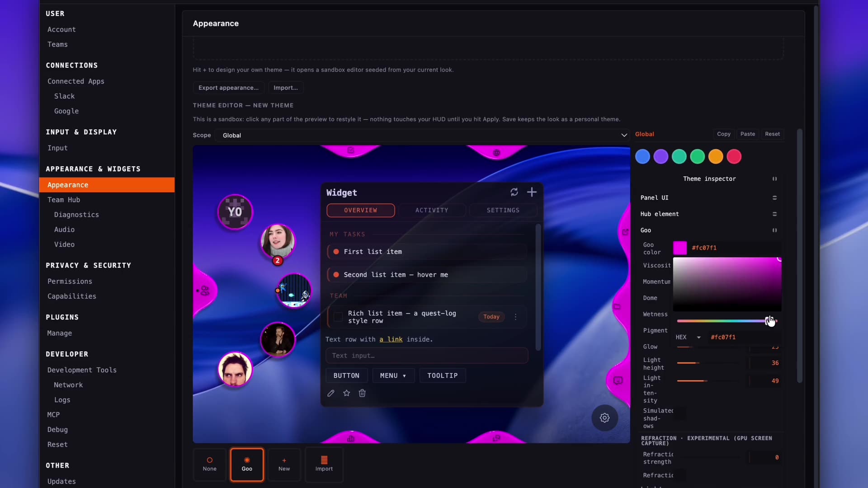868x488 pixels.
Task: Toggle the Simulated shadows switch
Action: pyautogui.click(x=679, y=413)
